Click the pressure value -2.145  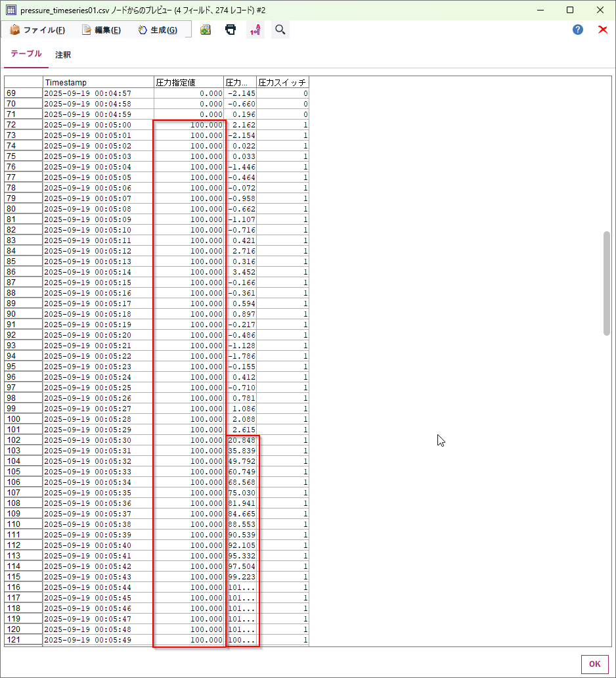(x=242, y=93)
